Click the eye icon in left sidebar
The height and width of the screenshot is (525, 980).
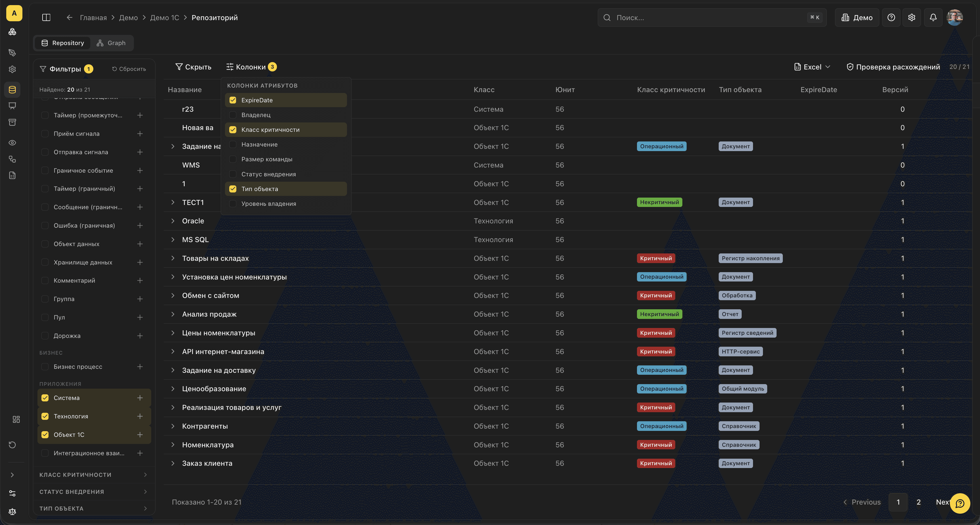(x=12, y=143)
